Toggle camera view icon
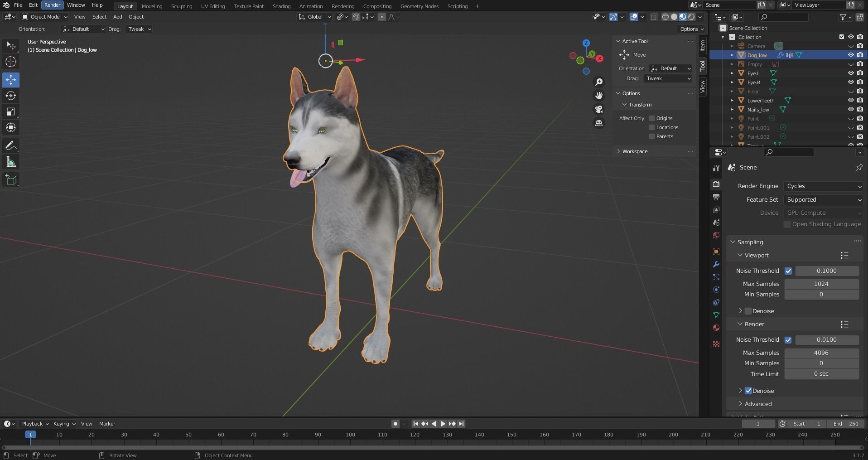This screenshot has height=460, width=868. coord(599,109)
